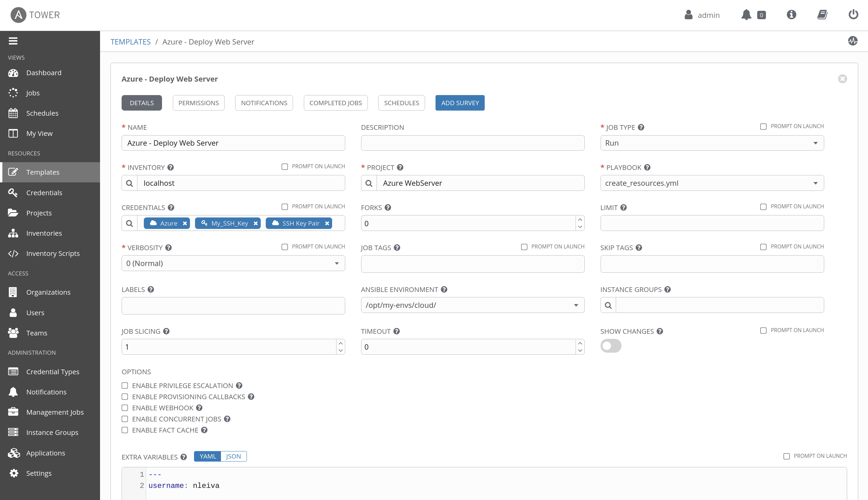Select the JOB TYPE dropdown
This screenshot has width=868, height=500.
pyautogui.click(x=712, y=143)
